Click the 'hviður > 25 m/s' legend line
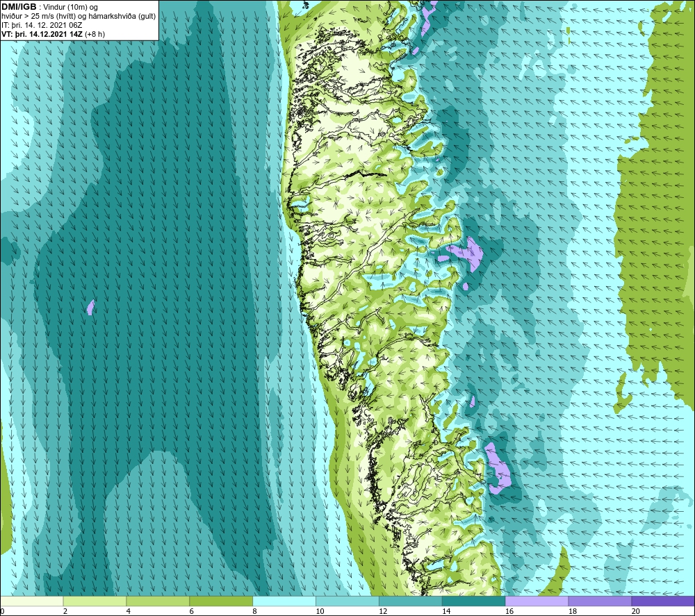 click(x=79, y=17)
